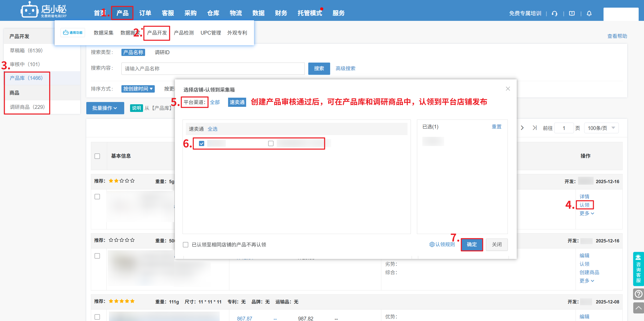Toggle the select-all checkbox beside 基本信息
The width and height of the screenshot is (644, 321).
[x=97, y=156]
